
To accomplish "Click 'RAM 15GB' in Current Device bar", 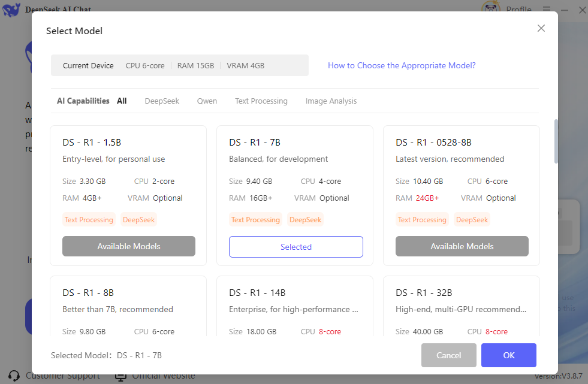I will (196, 65).
